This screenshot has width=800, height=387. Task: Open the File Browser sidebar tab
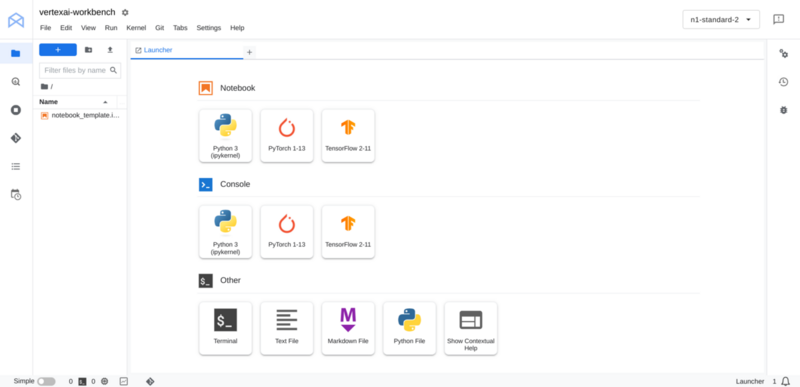click(x=16, y=53)
